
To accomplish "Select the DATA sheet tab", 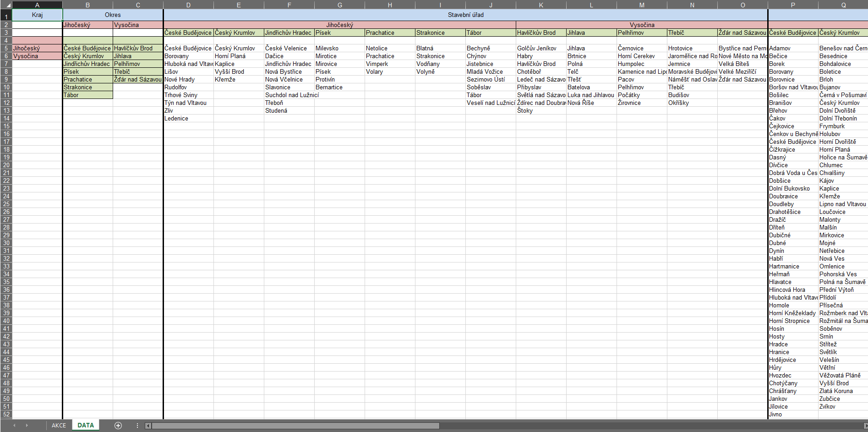I will [86, 426].
